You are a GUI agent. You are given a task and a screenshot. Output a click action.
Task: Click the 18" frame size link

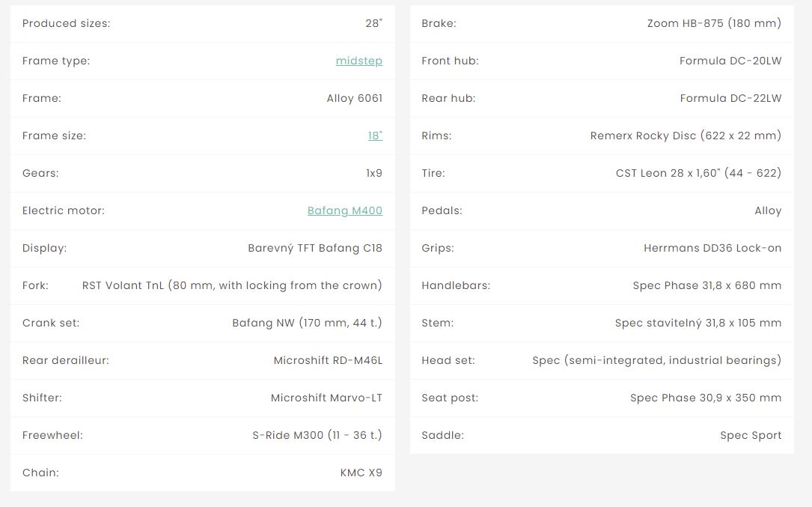click(x=375, y=136)
